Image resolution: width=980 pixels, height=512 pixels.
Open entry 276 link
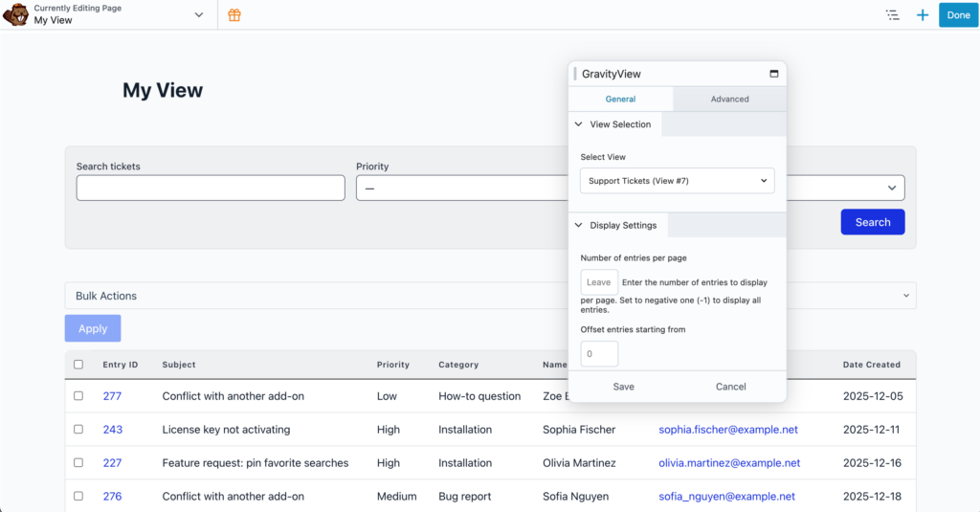pyautogui.click(x=112, y=496)
